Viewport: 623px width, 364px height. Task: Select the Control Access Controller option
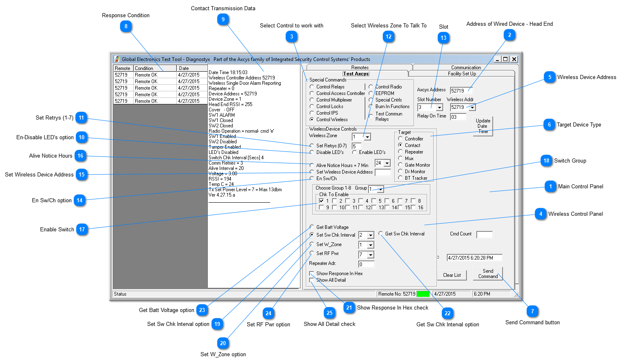pyautogui.click(x=312, y=93)
